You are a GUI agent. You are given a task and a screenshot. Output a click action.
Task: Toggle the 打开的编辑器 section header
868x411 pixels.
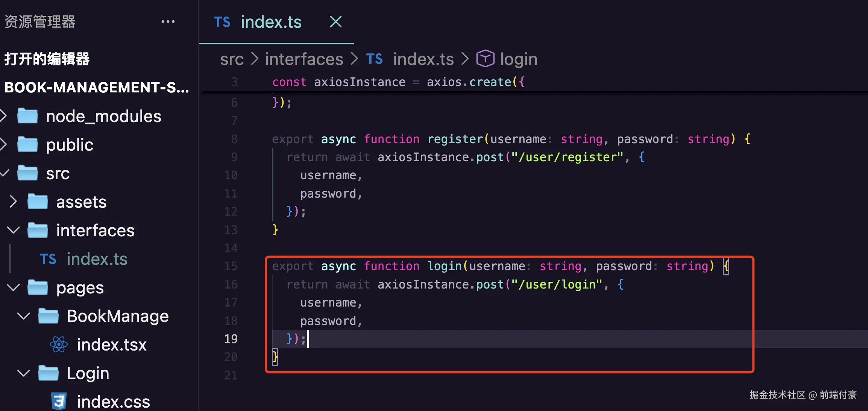(47, 59)
